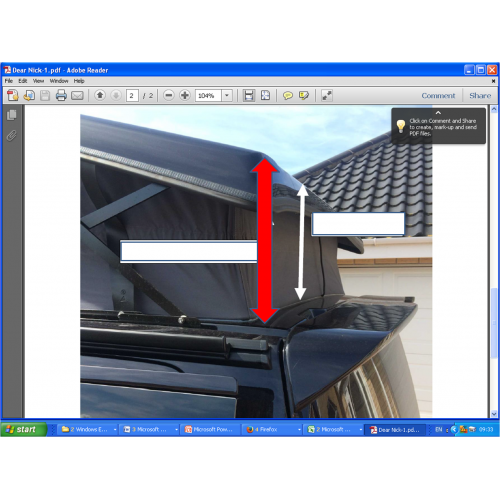Open the File menu
Viewport: 500px width, 500px height.
tap(9, 81)
